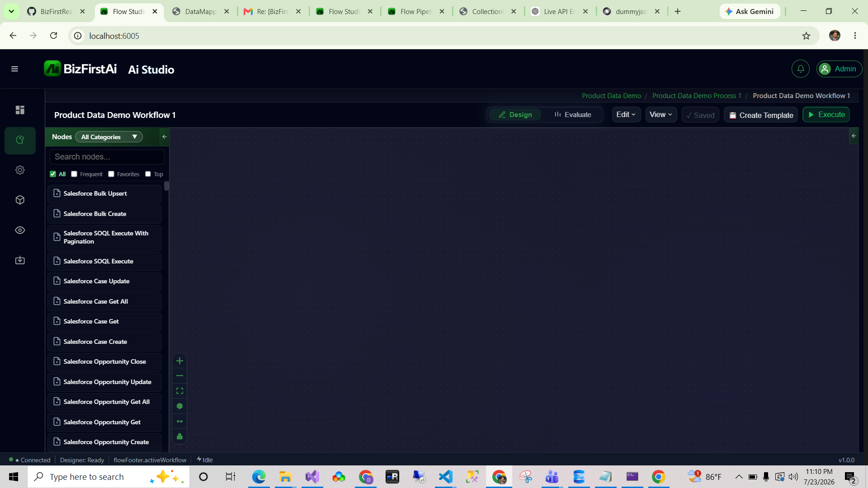Fit canvas view to screen icon

point(179,391)
